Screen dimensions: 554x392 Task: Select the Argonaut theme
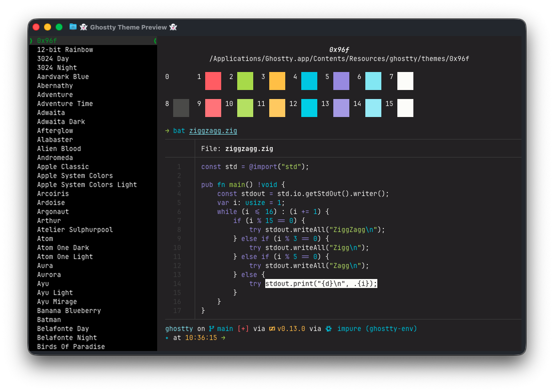pyautogui.click(x=53, y=212)
